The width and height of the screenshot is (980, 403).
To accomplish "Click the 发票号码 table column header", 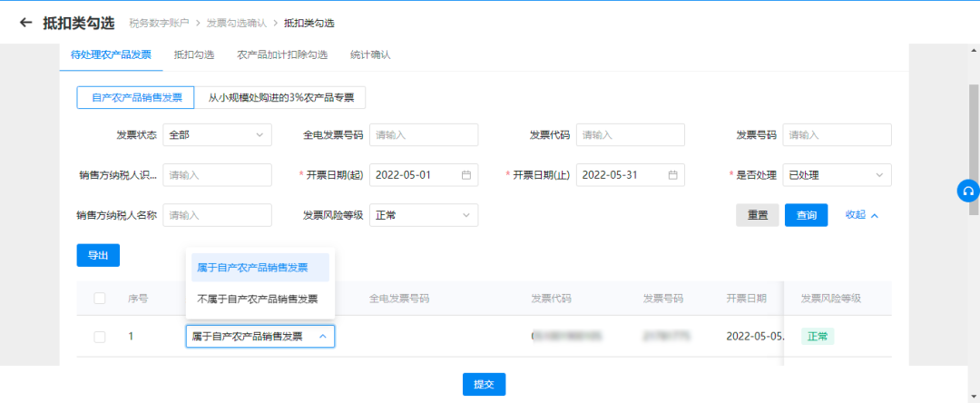I will pos(663,299).
